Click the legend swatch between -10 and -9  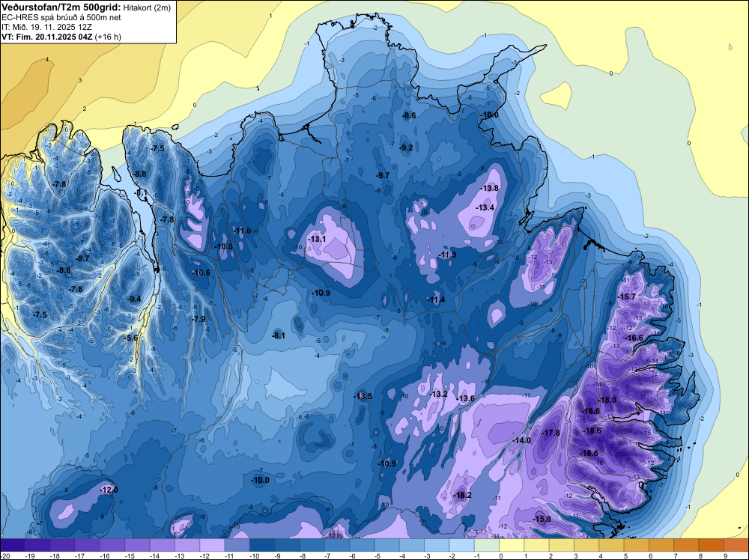261,545
